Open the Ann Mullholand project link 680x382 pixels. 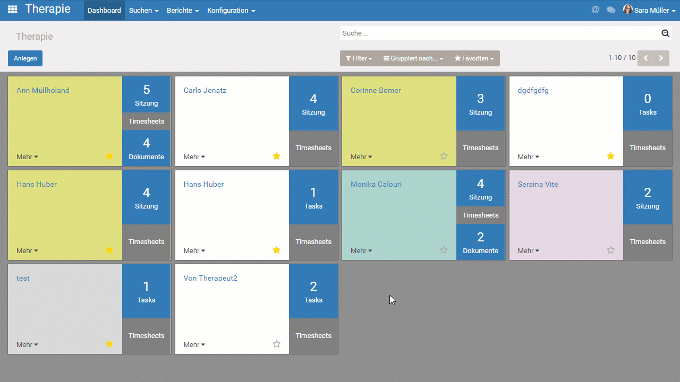coord(42,90)
